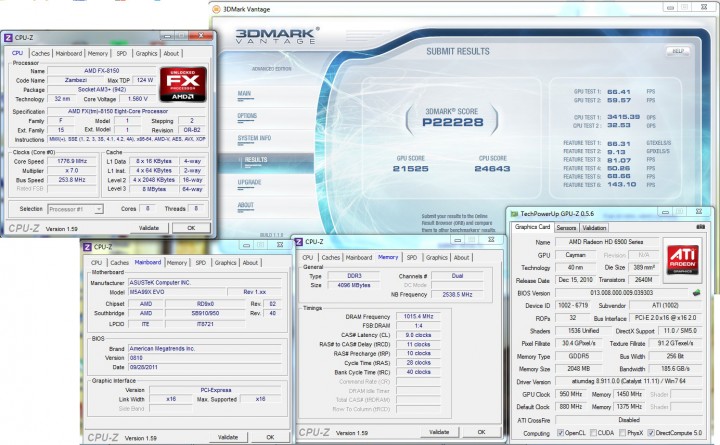The height and width of the screenshot is (445, 720).
Task: Click the GPU Clock value '950 MHz'
Action: (x=571, y=394)
